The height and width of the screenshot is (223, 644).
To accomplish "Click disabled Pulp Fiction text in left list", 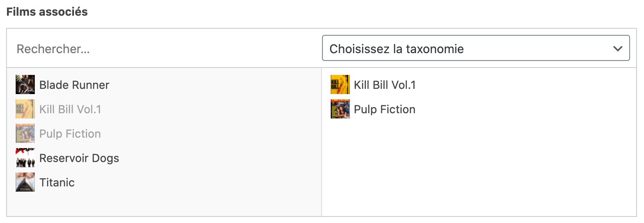I will [70, 134].
